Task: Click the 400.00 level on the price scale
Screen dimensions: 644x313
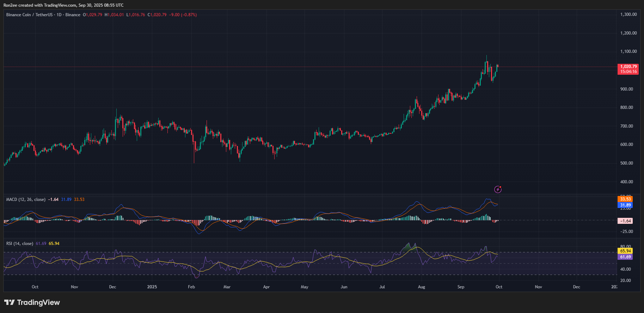Action: [x=626, y=182]
